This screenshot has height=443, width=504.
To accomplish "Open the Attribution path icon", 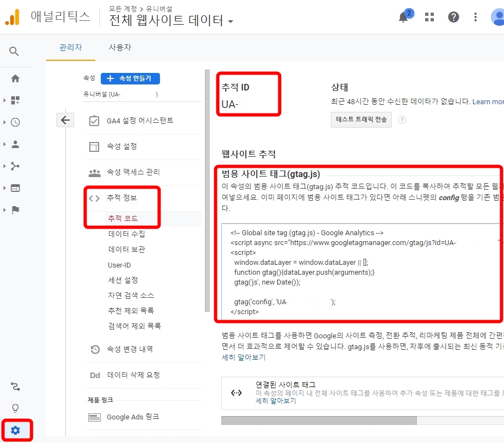I will pyautogui.click(x=15, y=387).
